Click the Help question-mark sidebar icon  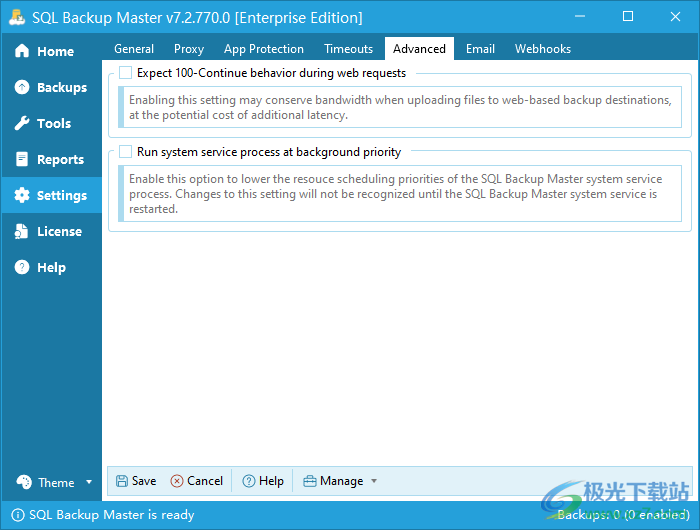pyautogui.click(x=21, y=267)
